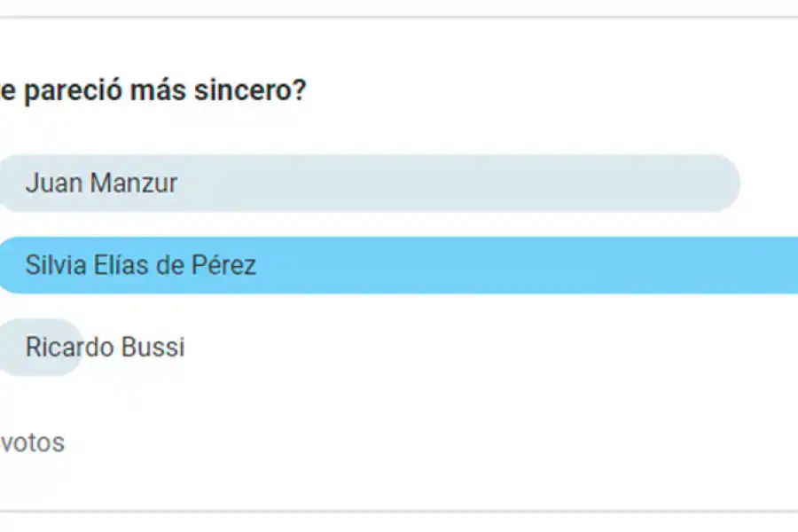Choose Ricardo Bussi as the answer
The height and width of the screenshot is (532, 798).
point(105,347)
